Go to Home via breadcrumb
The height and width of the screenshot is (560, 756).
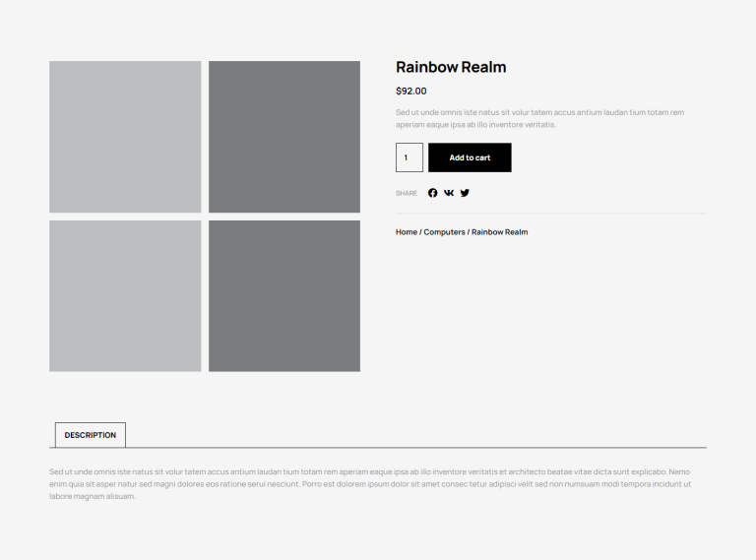pos(406,232)
